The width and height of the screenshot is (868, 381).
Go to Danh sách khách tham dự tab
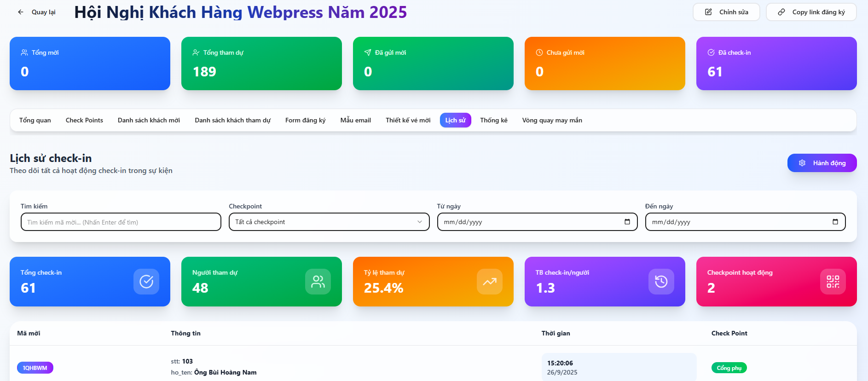pos(232,120)
